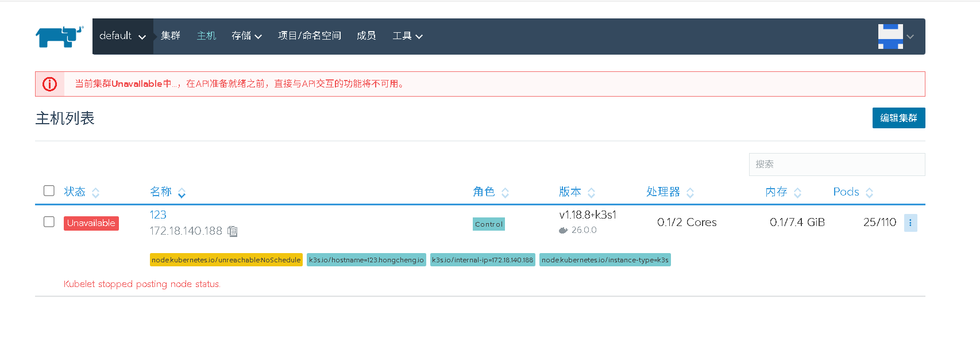Open the node link named 123
The width and height of the screenshot is (980, 348).
[158, 215]
